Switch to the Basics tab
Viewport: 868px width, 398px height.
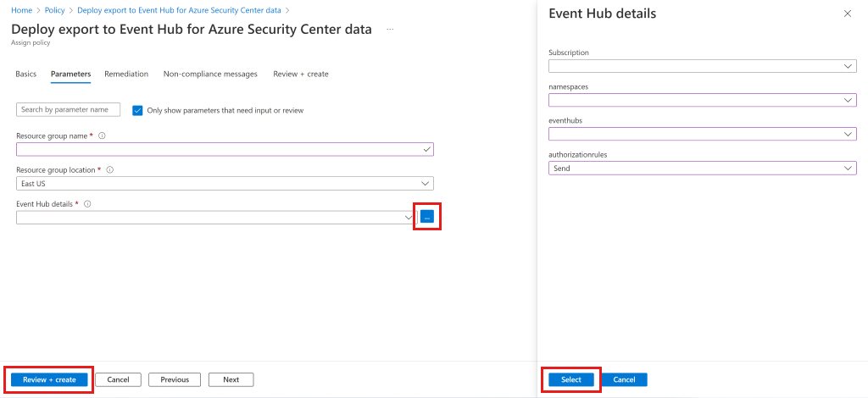pyautogui.click(x=26, y=74)
